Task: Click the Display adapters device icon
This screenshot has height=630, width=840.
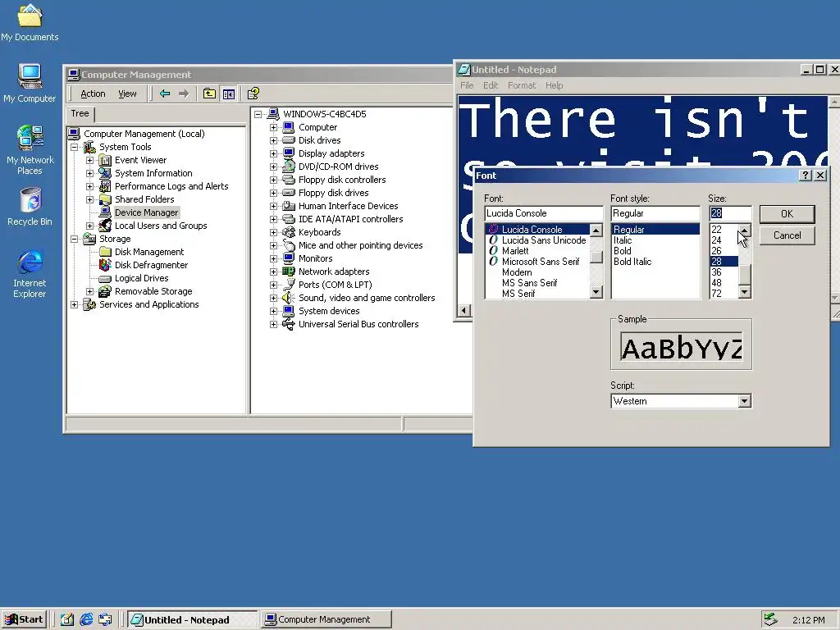Action: [x=288, y=153]
